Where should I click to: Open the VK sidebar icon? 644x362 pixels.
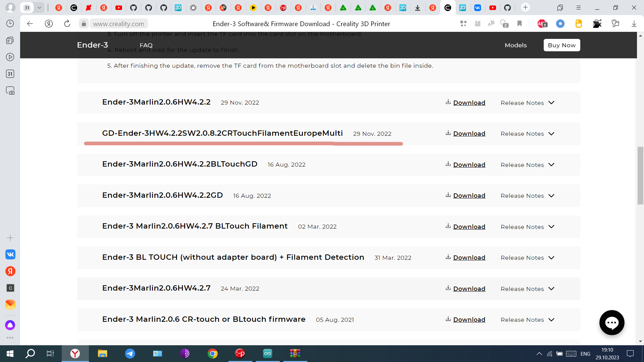10,254
